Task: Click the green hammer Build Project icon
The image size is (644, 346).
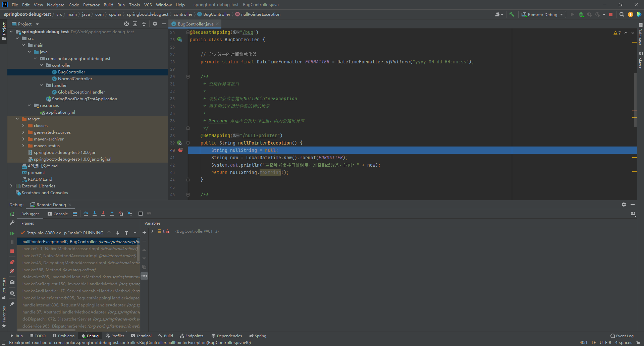Action: point(512,14)
